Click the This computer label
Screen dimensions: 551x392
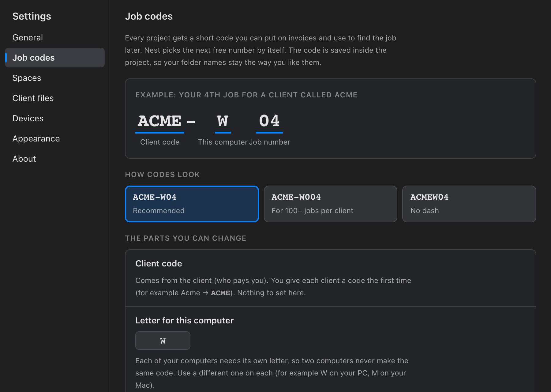point(223,142)
